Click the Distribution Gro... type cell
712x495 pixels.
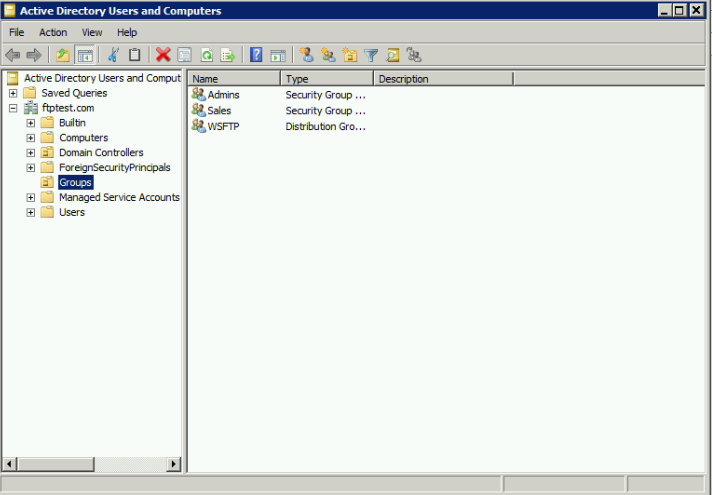tap(326, 126)
